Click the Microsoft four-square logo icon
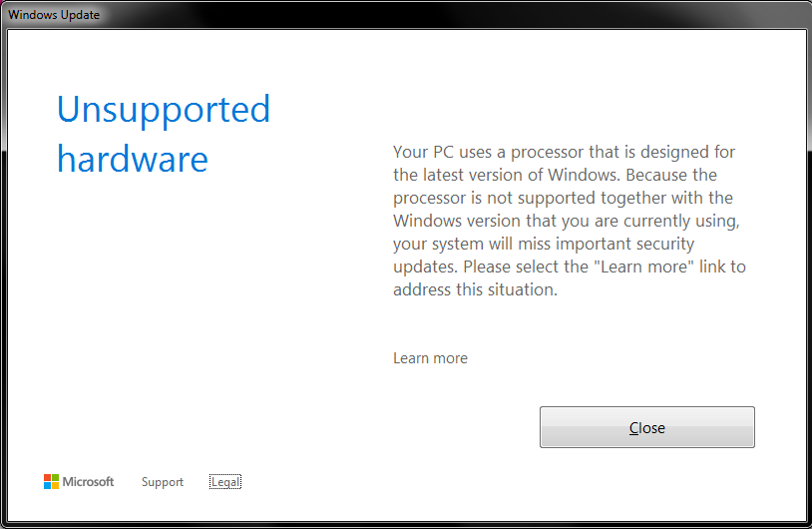Image resolution: width=812 pixels, height=529 pixels. (x=52, y=482)
